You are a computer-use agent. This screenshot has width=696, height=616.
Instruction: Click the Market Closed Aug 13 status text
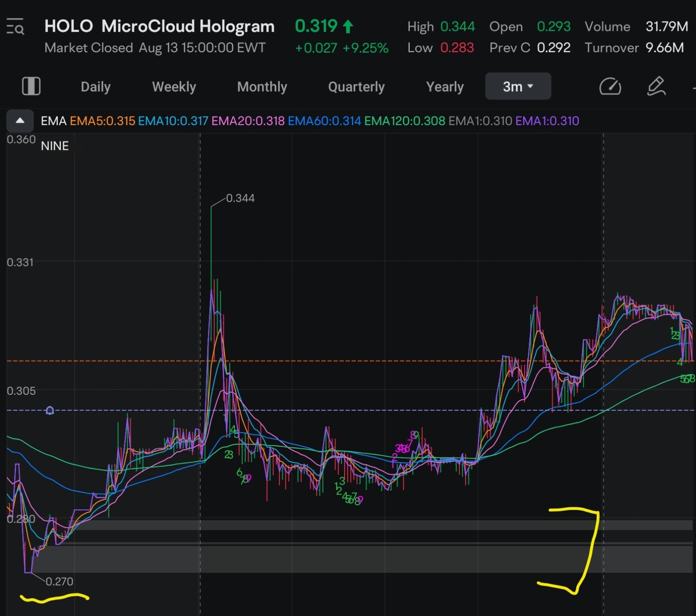[155, 48]
